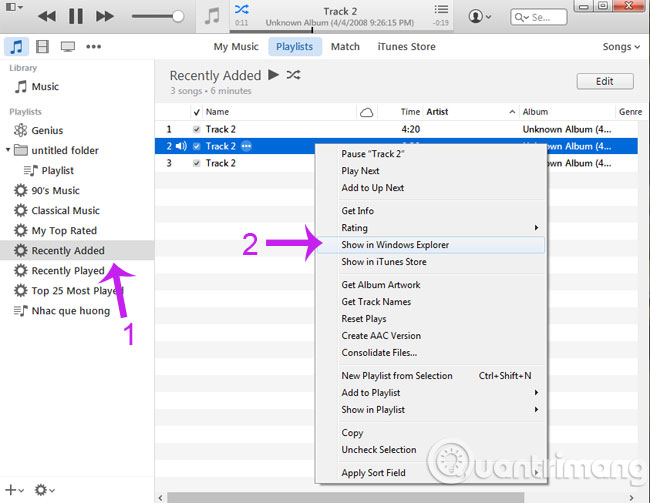Open the Match tab
This screenshot has height=503, width=650.
pos(345,46)
